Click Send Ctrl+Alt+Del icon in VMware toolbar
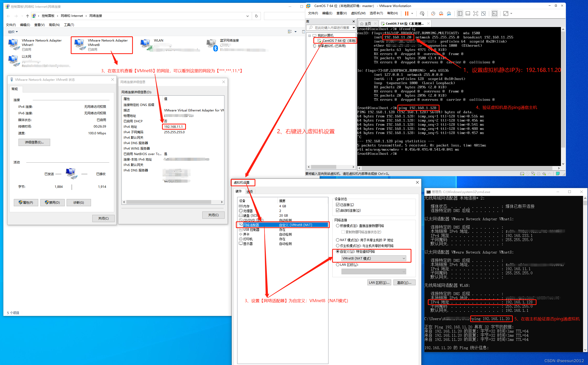 (x=422, y=14)
